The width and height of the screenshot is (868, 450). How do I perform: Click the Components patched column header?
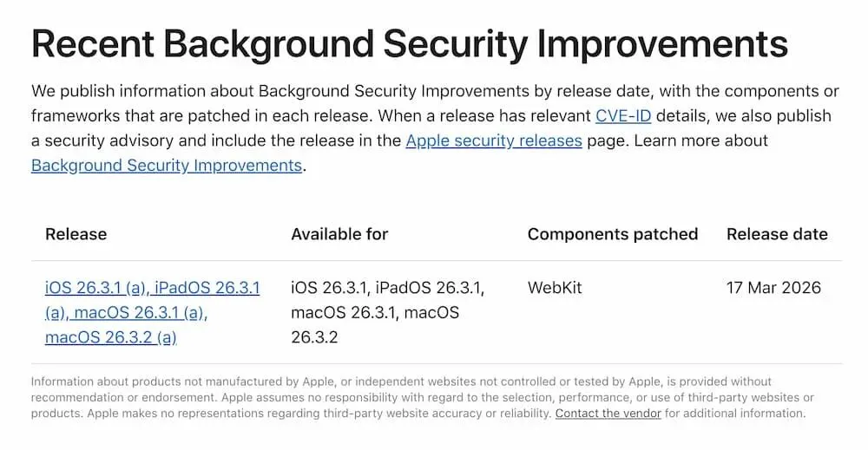coord(612,234)
